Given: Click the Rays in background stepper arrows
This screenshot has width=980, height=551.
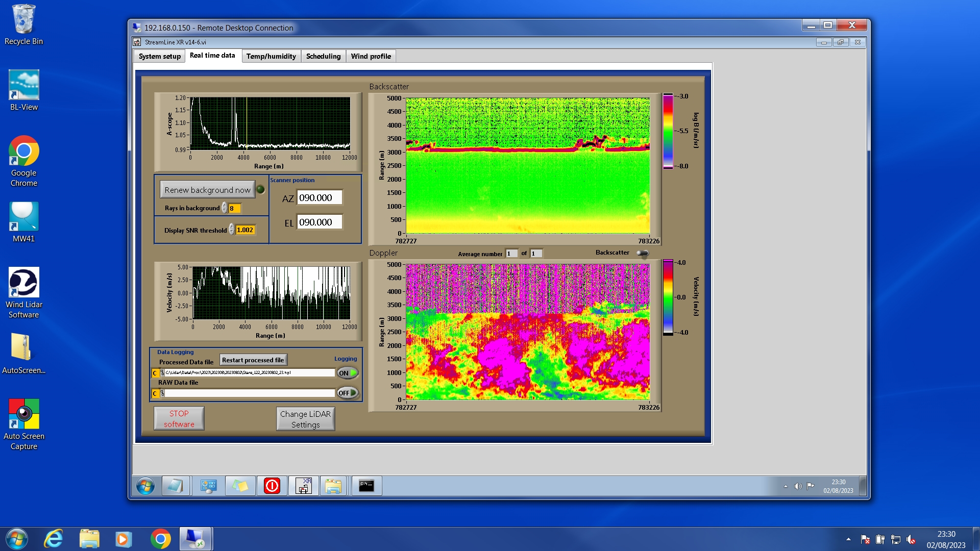Looking at the screenshot, I should 225,208.
